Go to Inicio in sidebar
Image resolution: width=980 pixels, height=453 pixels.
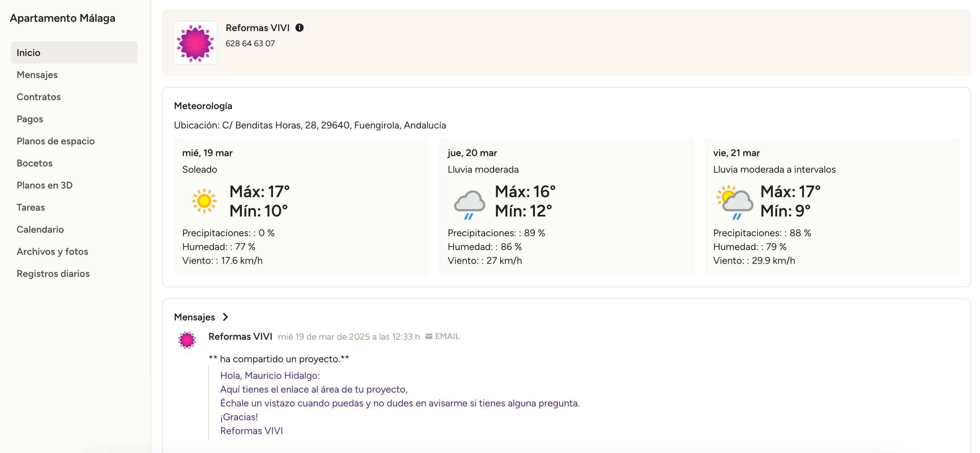[x=29, y=52]
